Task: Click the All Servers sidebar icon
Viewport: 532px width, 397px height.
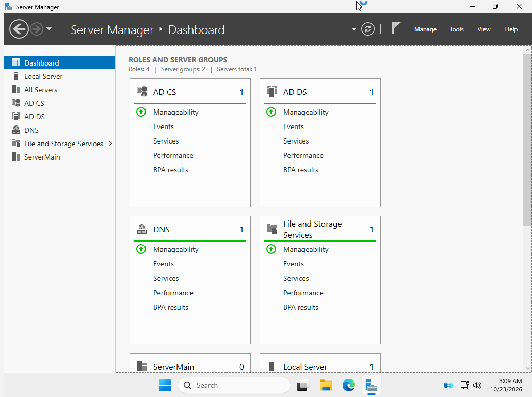Action: pos(16,90)
